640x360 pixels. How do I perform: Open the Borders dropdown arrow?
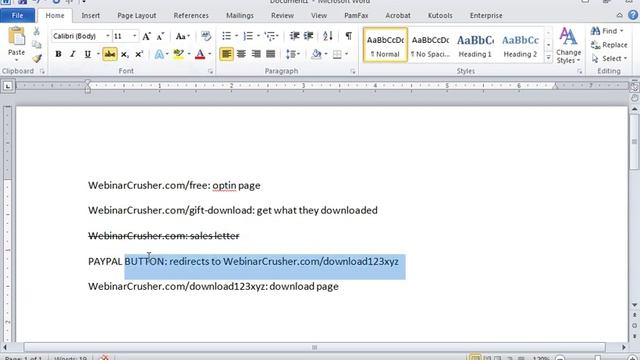point(347,54)
